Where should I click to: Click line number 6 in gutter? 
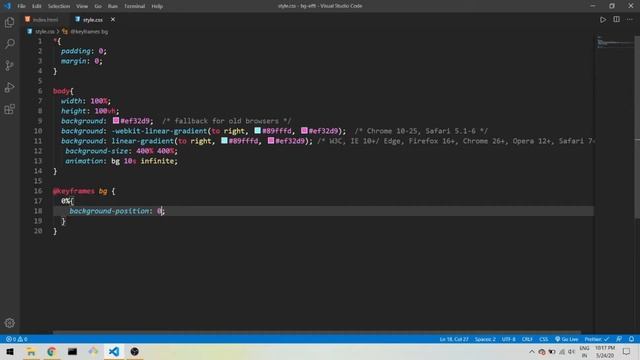pos(40,91)
